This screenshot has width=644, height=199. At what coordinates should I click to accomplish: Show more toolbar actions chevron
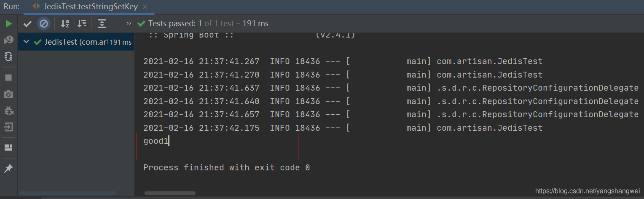pyautogui.click(x=129, y=24)
